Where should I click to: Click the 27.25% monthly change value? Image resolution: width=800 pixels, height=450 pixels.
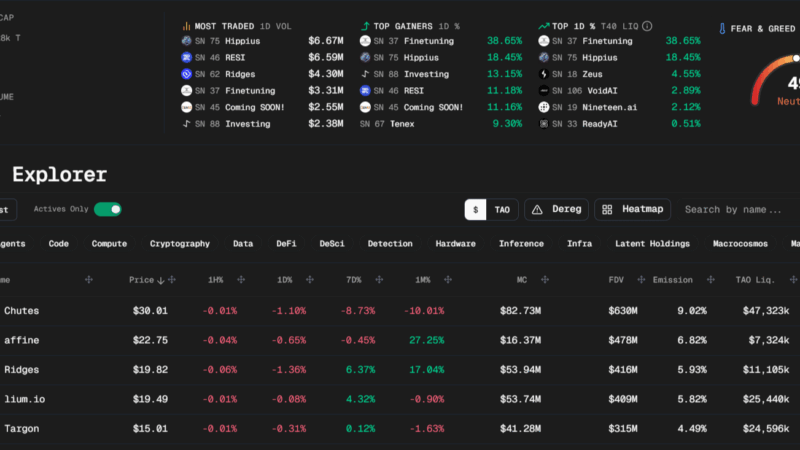[x=427, y=340]
